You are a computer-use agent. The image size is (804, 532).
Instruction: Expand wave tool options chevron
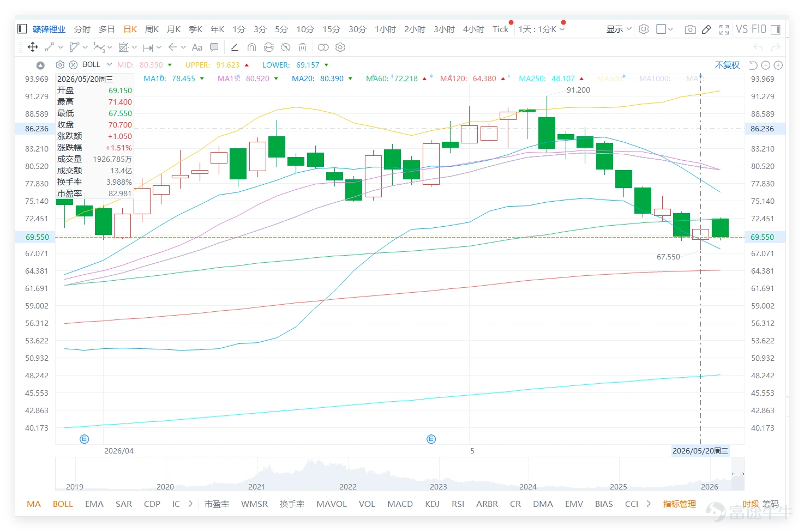point(110,47)
